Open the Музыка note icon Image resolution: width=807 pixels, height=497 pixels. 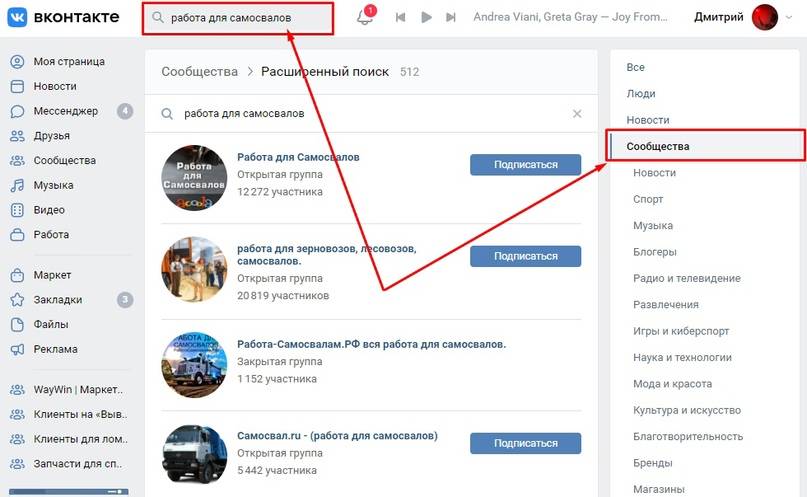click(17, 185)
